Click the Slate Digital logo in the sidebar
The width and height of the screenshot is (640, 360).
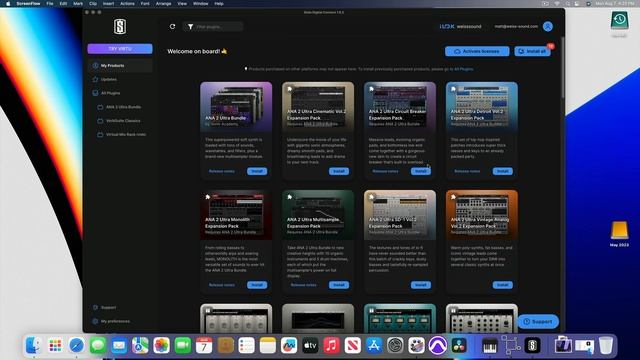(120, 27)
